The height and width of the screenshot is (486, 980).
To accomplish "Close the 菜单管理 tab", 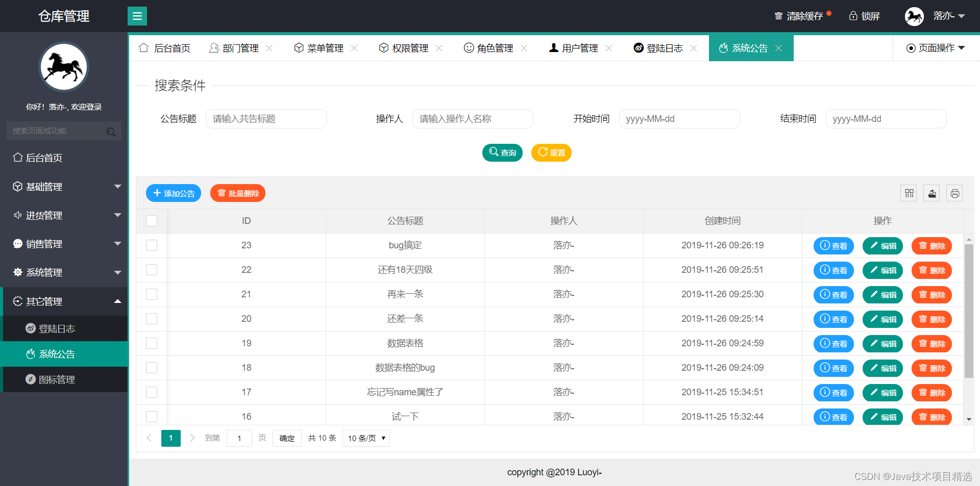I will pos(354,48).
